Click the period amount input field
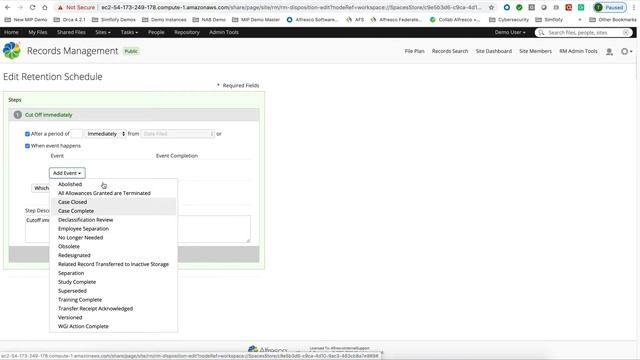Viewport: 640px width, 360px height. 76,134
